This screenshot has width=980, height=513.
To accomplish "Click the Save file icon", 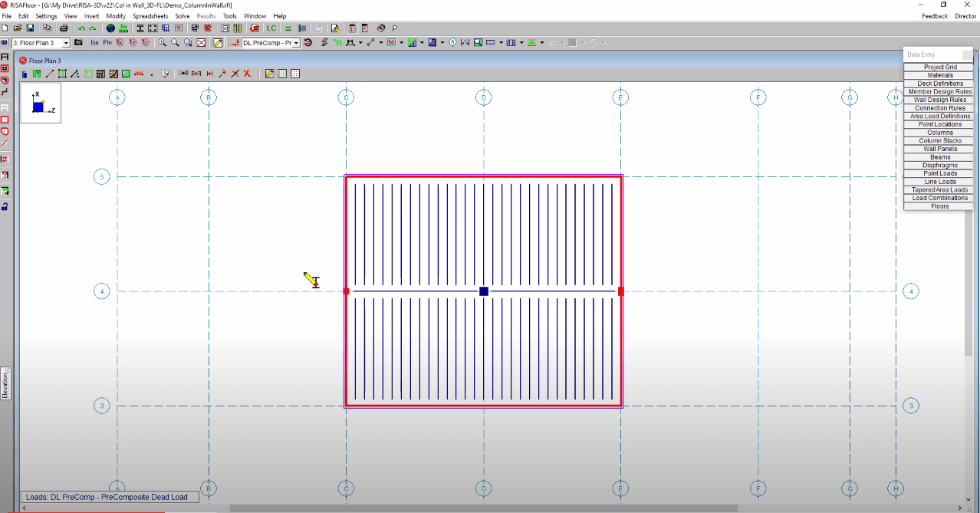I will tap(30, 28).
